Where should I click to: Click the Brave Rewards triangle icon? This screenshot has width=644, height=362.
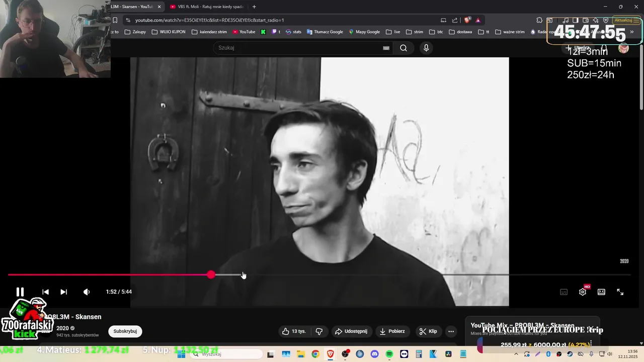pos(478,20)
